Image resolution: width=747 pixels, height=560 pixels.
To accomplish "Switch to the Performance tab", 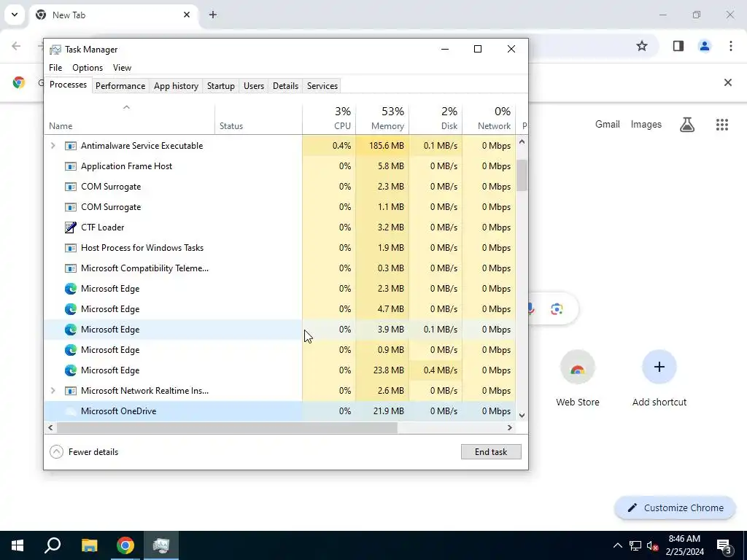I will pyautogui.click(x=120, y=86).
